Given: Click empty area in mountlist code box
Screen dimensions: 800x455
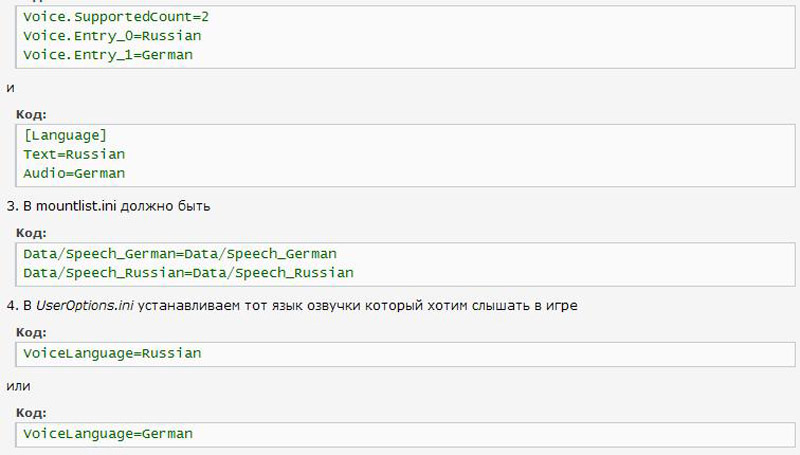Looking at the screenshot, I should 561,264.
